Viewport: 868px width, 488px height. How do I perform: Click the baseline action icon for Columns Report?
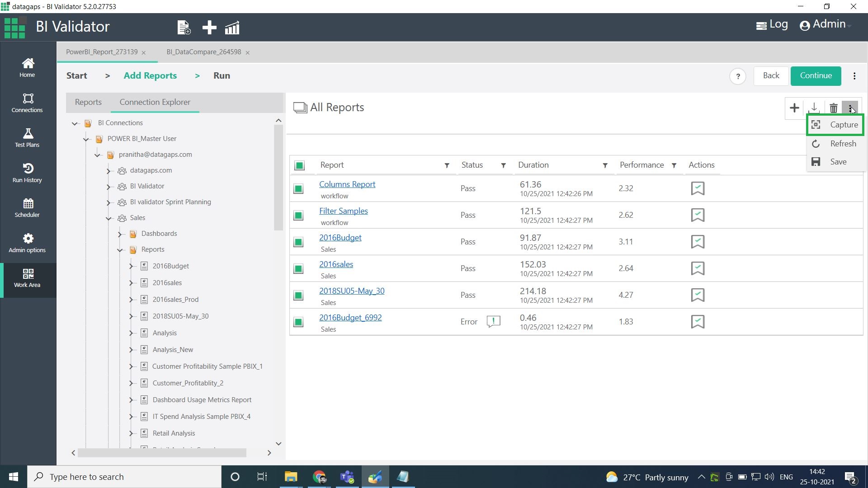click(698, 188)
